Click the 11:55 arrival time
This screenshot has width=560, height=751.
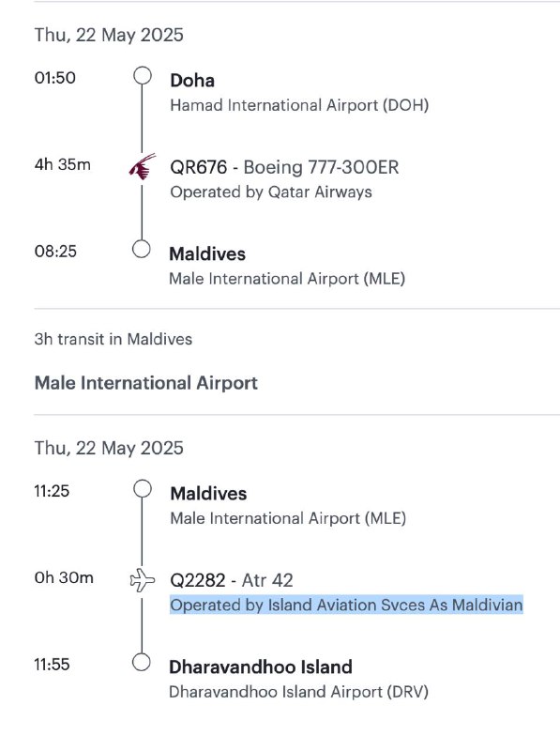click(52, 665)
